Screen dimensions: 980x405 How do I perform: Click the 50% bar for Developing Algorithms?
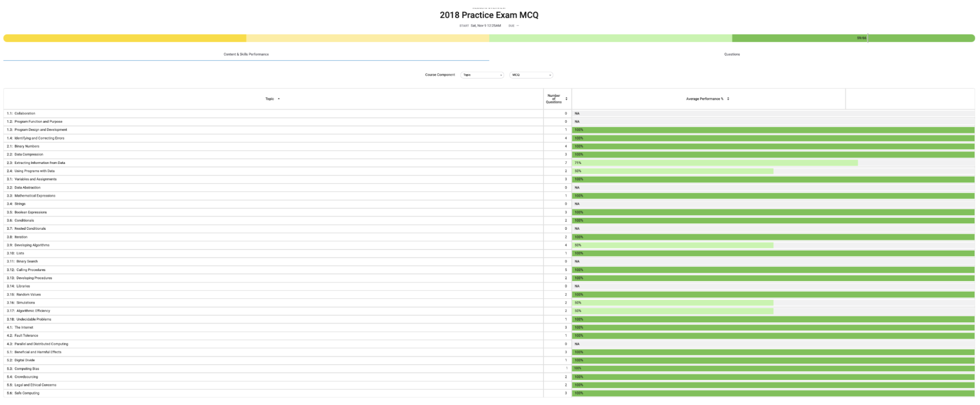point(673,245)
